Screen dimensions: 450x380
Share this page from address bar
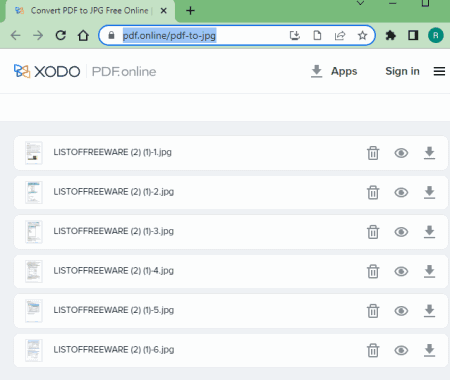coord(340,35)
